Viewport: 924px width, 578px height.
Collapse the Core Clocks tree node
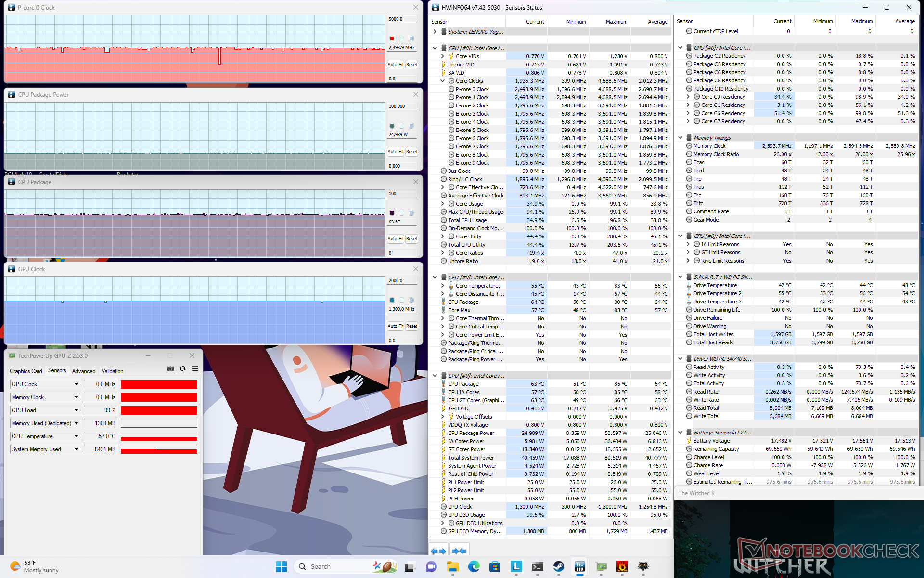[x=443, y=81]
